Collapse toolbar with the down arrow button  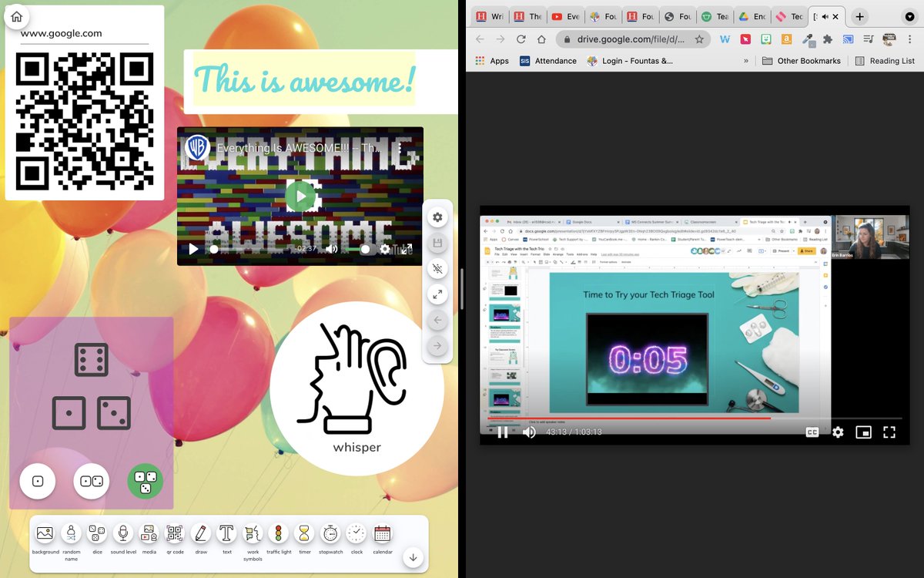coord(413,558)
